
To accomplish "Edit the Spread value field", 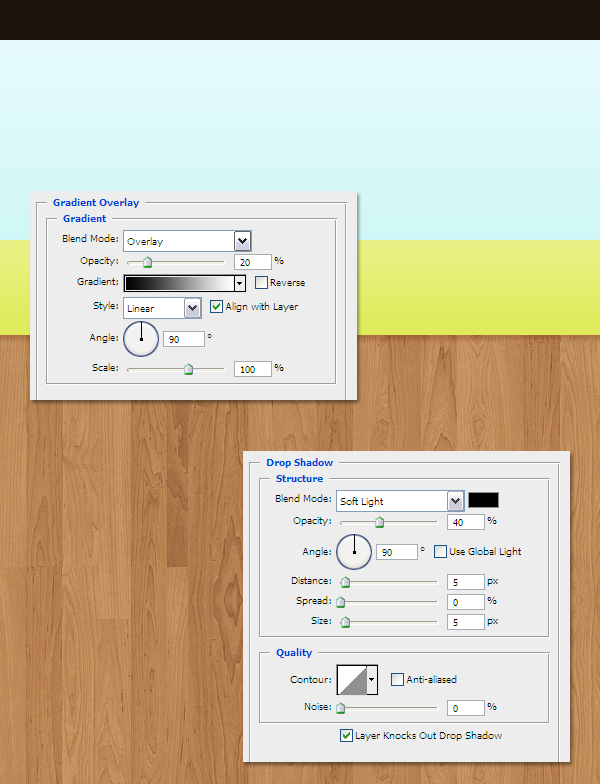I will (x=466, y=602).
